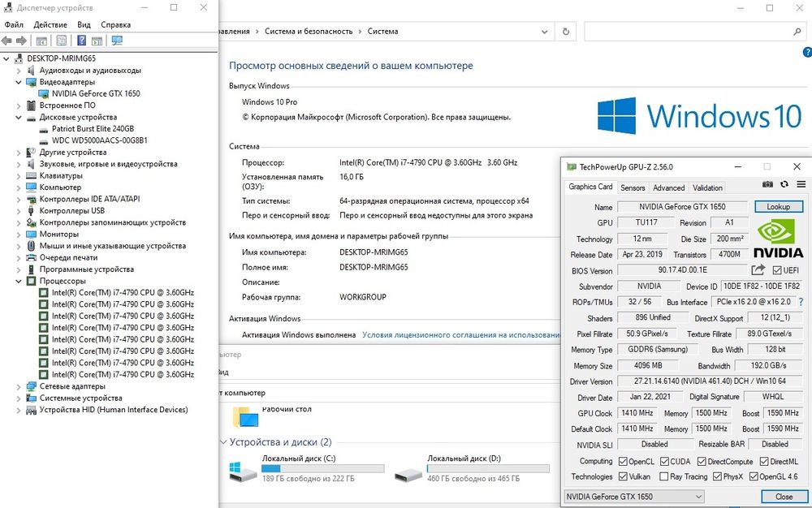Toggle Ray Tracing checkbox
Image resolution: width=812 pixels, height=508 pixels.
coord(664,476)
